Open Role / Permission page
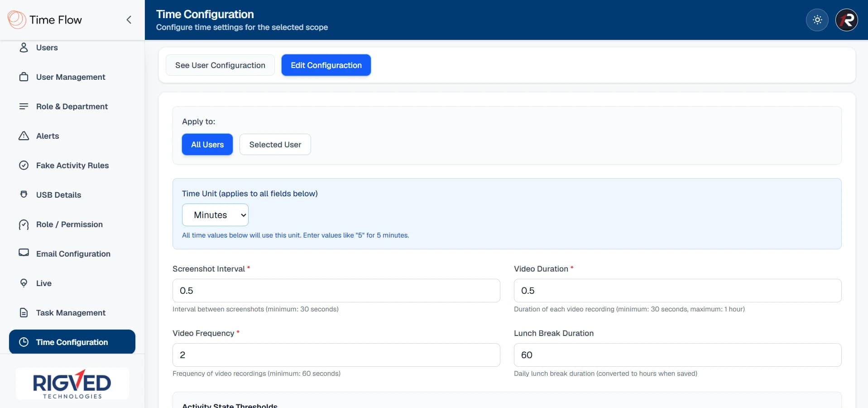868x408 pixels. [72, 224]
